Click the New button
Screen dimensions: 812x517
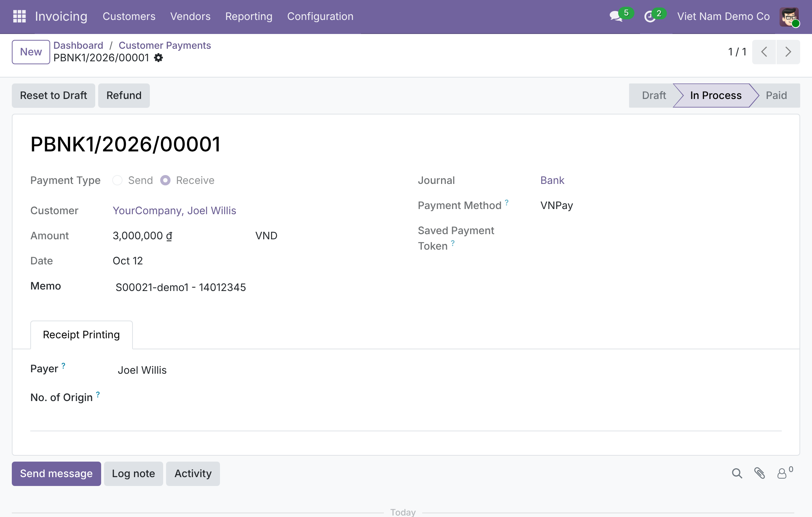31,52
